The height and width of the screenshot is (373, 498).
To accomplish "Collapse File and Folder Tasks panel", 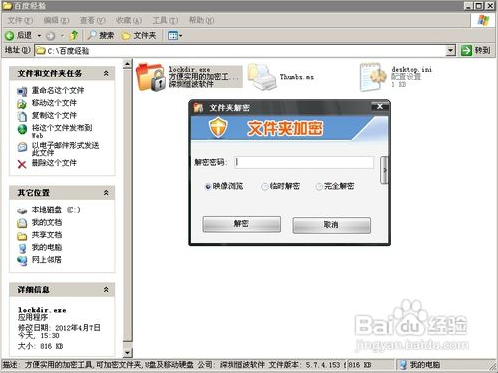I will click(106, 73).
